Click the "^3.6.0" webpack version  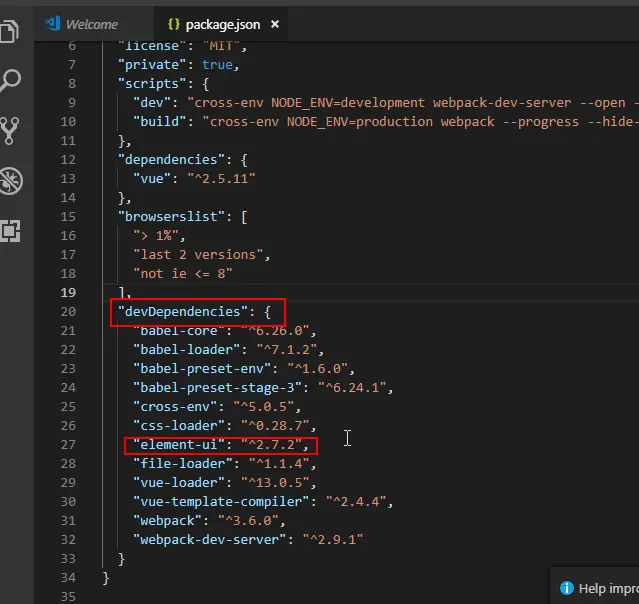(249, 520)
